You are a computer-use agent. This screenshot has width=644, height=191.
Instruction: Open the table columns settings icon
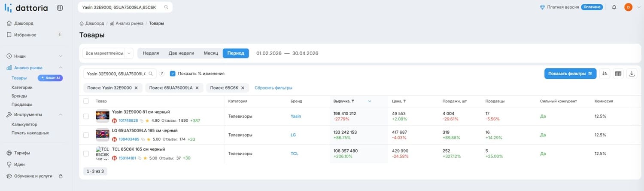[618, 74]
